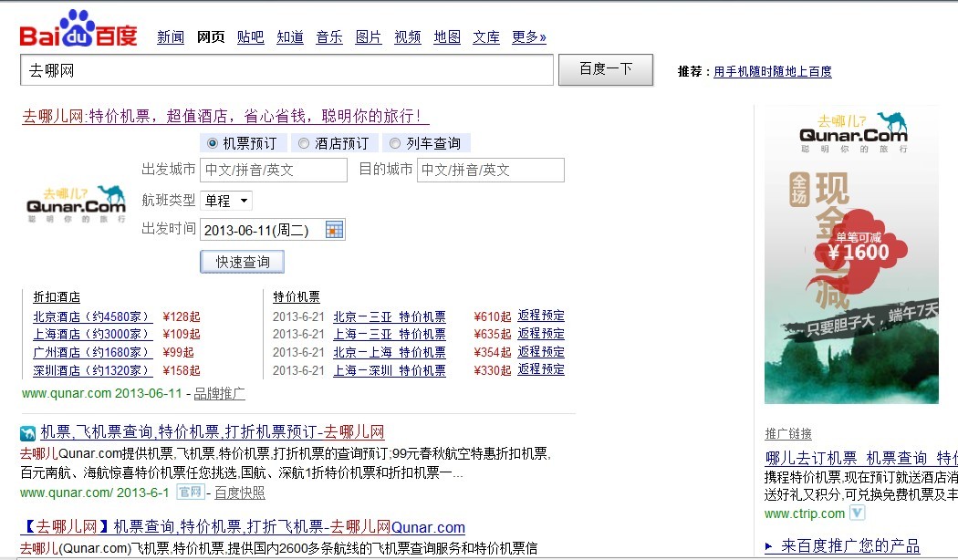
Task: Click the ¥99起 price text
Action: point(179,352)
